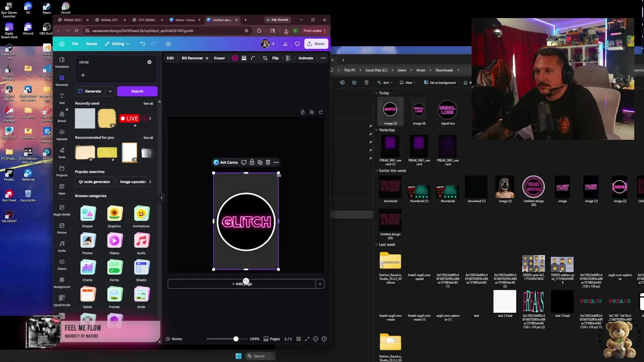Image resolution: width=644 pixels, height=362 pixels.
Task: Check cloud save status icon
Action: tap(168, 44)
